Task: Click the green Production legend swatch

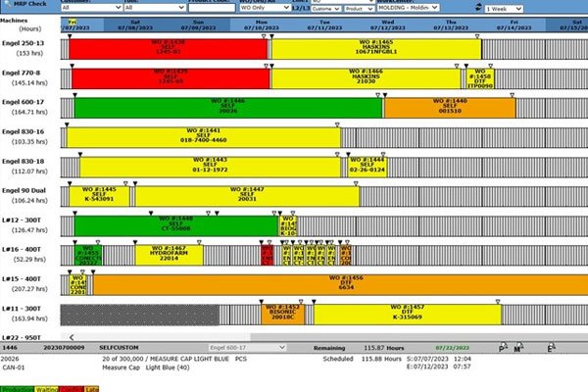Action: click(15, 387)
